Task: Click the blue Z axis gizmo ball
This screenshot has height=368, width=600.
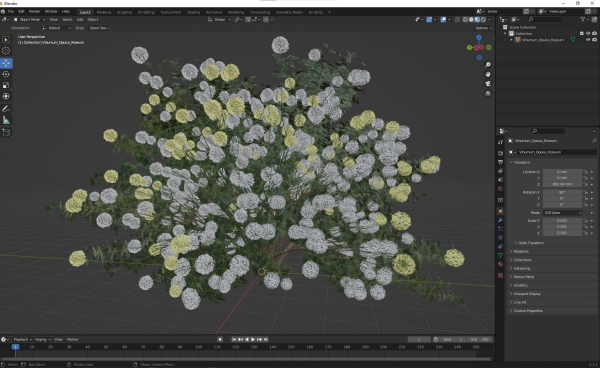Action: (479, 37)
